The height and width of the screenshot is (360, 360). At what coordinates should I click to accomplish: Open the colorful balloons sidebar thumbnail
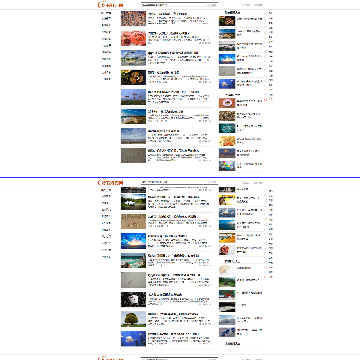227,166
